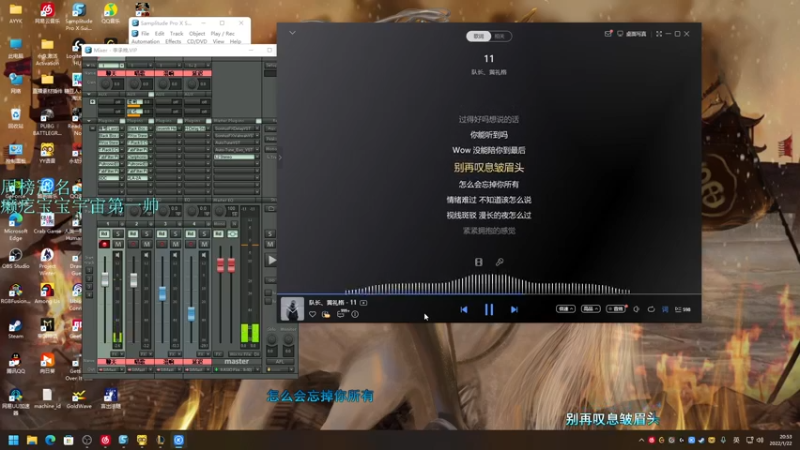
Task: Click the left red master fader
Action: (220, 265)
